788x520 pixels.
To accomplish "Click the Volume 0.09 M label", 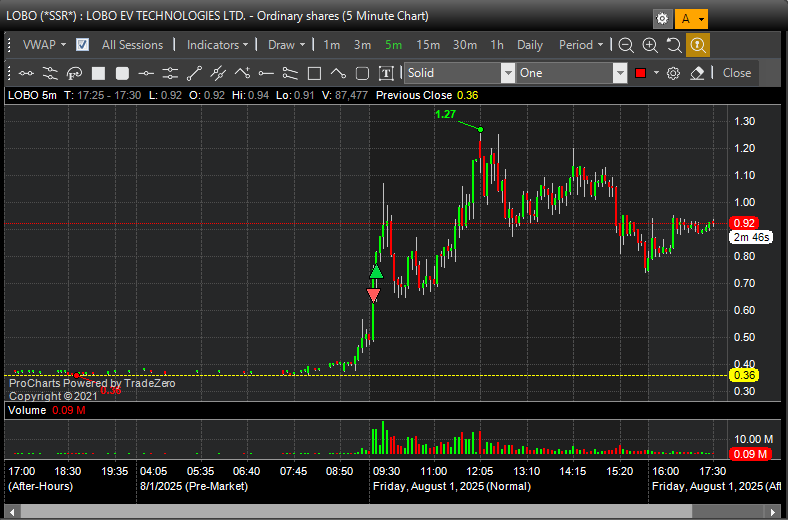I will [47, 410].
